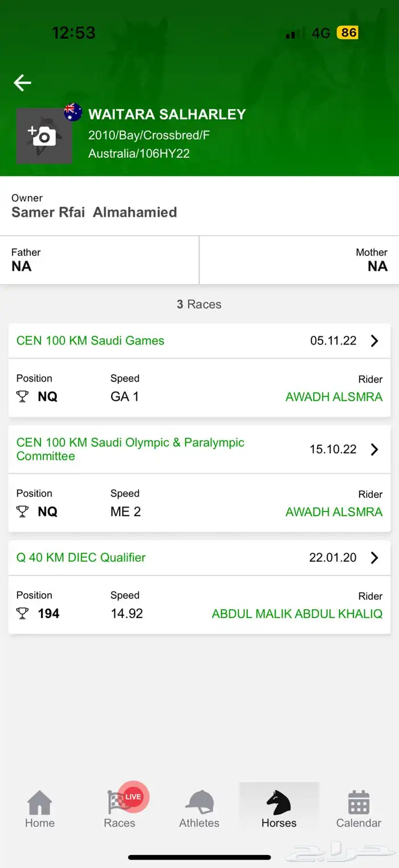399x868 pixels.
Task: Open CEN 100 KM Saudi Olympic race
Action: coord(131,449)
